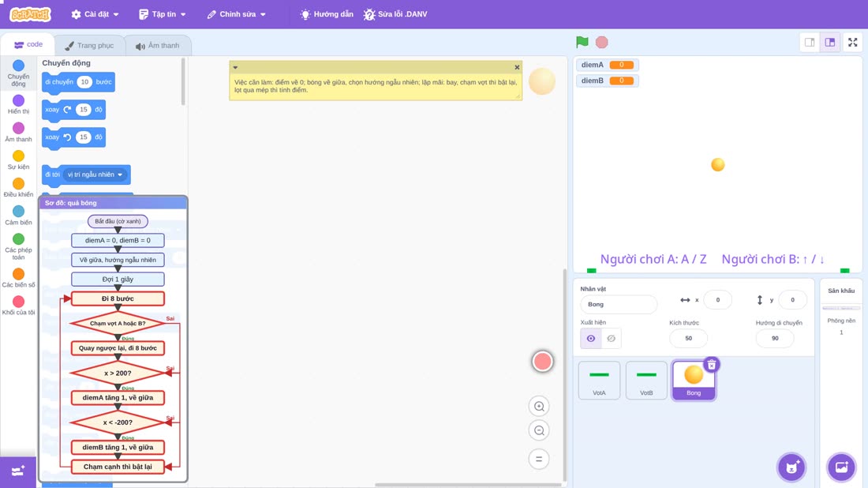
Task: Click the Hướng di chuyển direction field
Action: coord(774,339)
